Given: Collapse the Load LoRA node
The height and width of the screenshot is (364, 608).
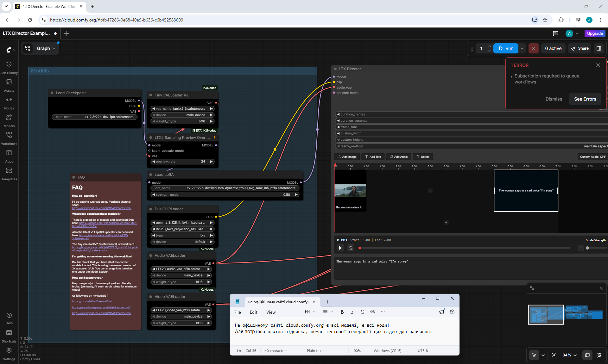Looking at the screenshot, I should pyautogui.click(x=151, y=175).
